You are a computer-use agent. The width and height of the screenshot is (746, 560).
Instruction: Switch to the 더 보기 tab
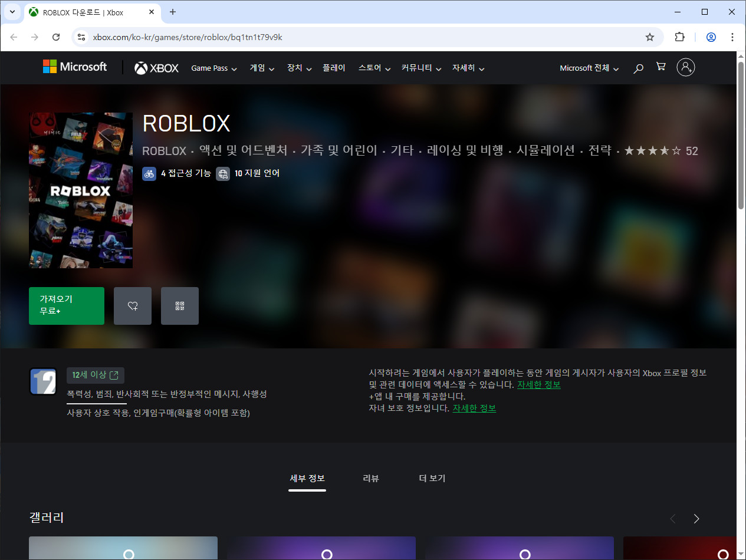[432, 479]
